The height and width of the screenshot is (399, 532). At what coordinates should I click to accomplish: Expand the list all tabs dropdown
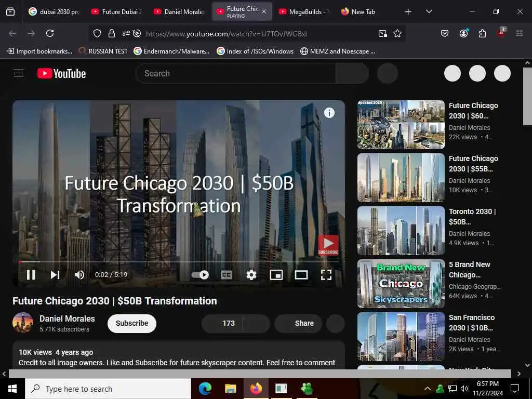(x=429, y=11)
